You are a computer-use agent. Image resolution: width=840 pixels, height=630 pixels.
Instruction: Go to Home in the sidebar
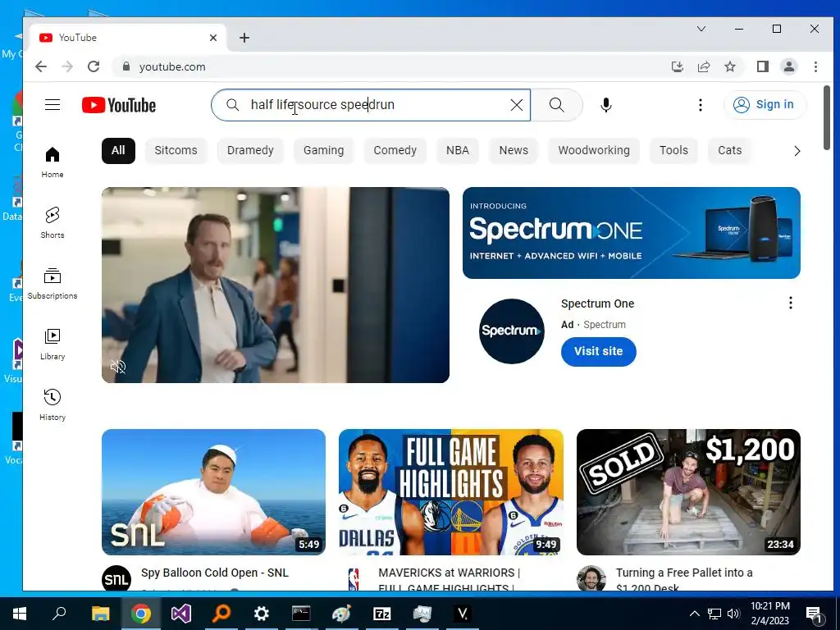tap(52, 162)
